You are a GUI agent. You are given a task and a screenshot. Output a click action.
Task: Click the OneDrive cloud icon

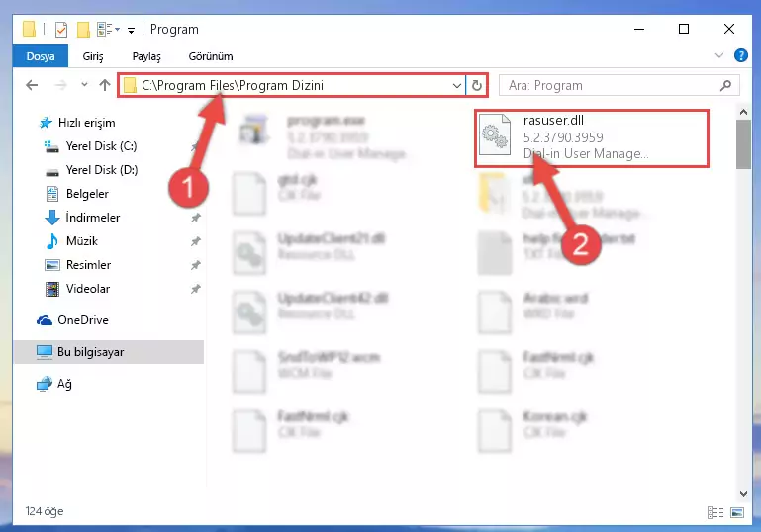[x=45, y=320]
